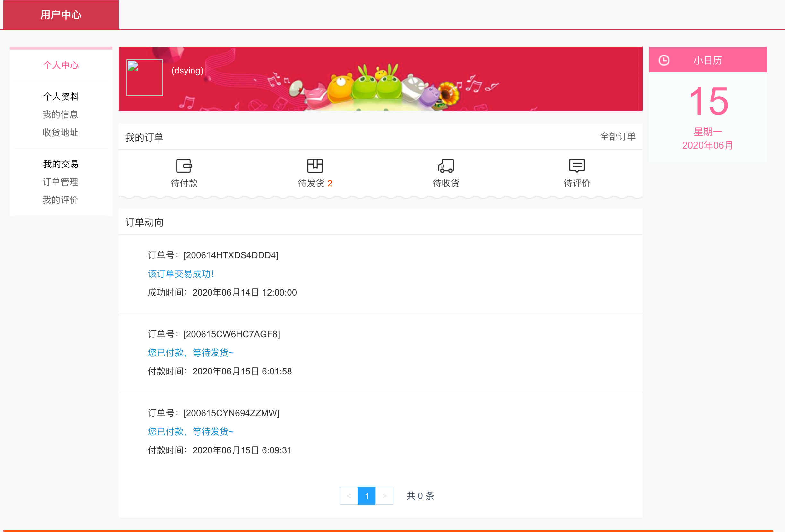View 全部订单 link
Viewport: 785px width, 532px height.
click(617, 137)
